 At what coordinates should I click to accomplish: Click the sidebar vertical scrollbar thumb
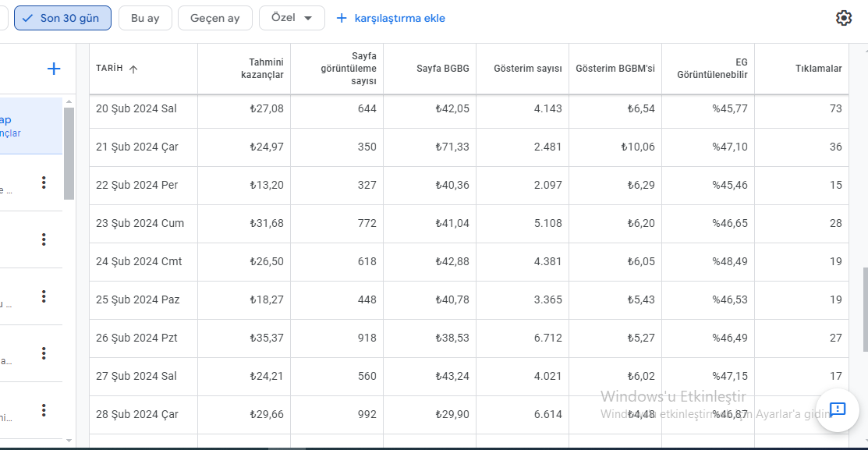tap(69, 154)
